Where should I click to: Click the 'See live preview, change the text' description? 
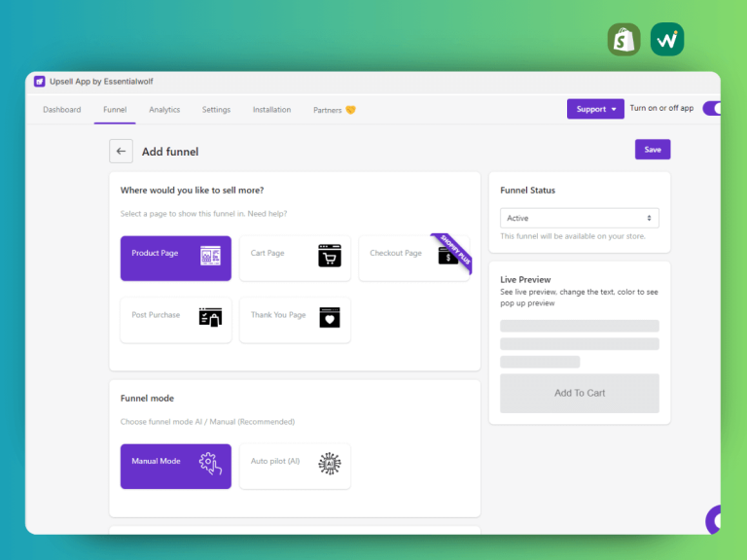tap(579, 297)
